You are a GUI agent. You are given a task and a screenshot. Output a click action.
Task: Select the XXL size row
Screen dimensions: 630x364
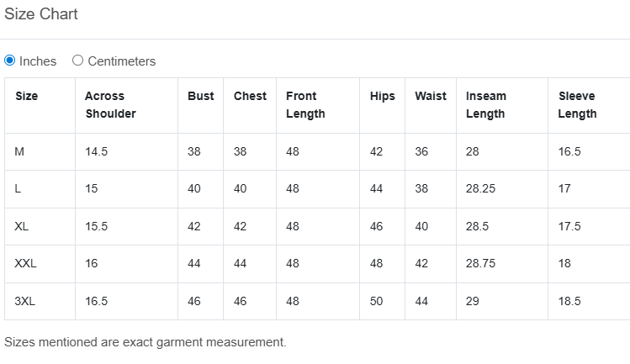coord(25,263)
